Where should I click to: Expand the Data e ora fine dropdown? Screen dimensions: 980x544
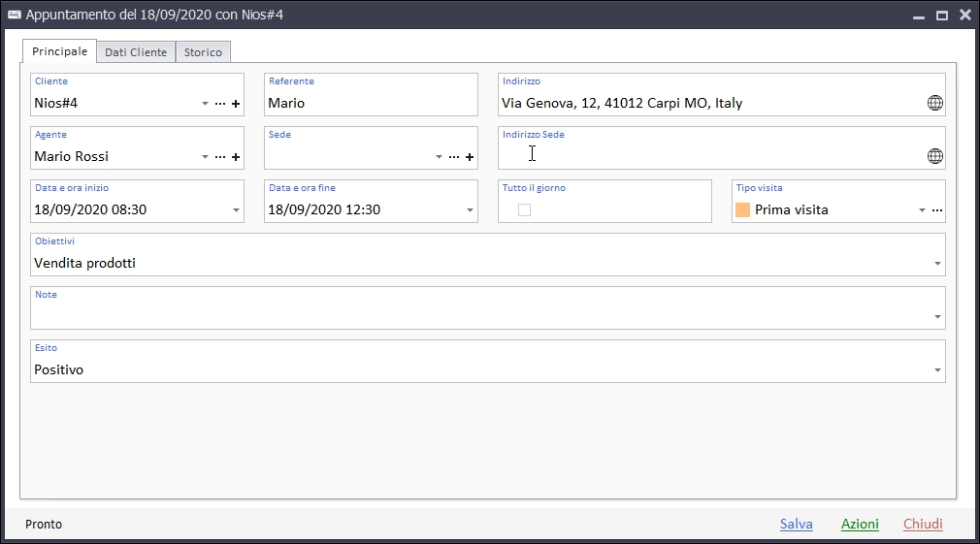[471, 210]
